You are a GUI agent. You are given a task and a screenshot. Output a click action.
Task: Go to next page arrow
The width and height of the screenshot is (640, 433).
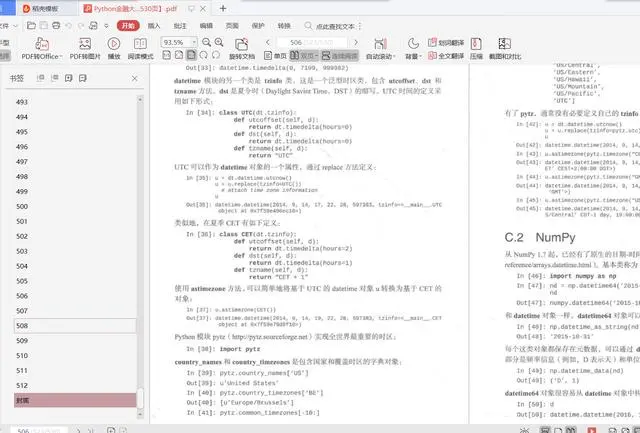[356, 42]
